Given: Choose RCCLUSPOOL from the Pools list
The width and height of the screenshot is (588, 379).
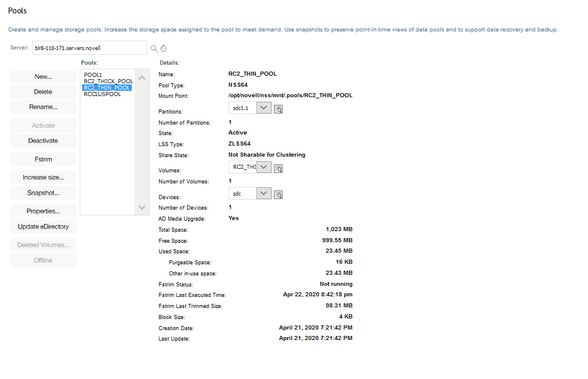Looking at the screenshot, I should pos(103,94).
